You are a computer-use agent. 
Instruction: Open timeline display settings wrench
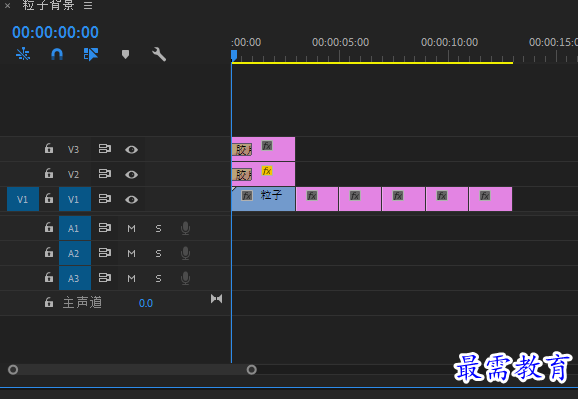point(159,54)
